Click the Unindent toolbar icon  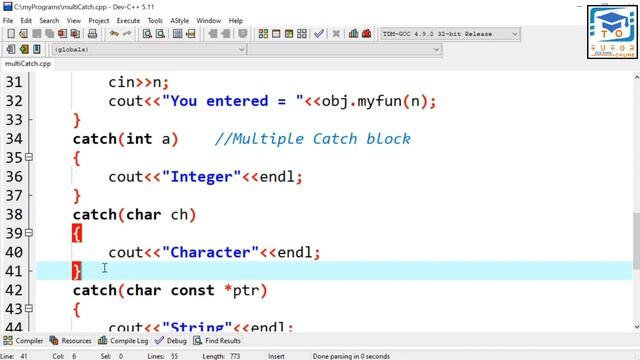226,34
